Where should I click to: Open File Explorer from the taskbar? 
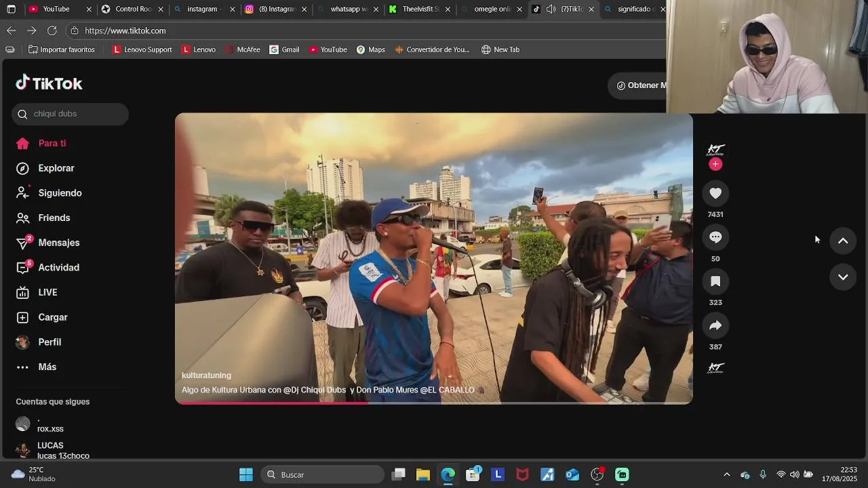point(423,474)
